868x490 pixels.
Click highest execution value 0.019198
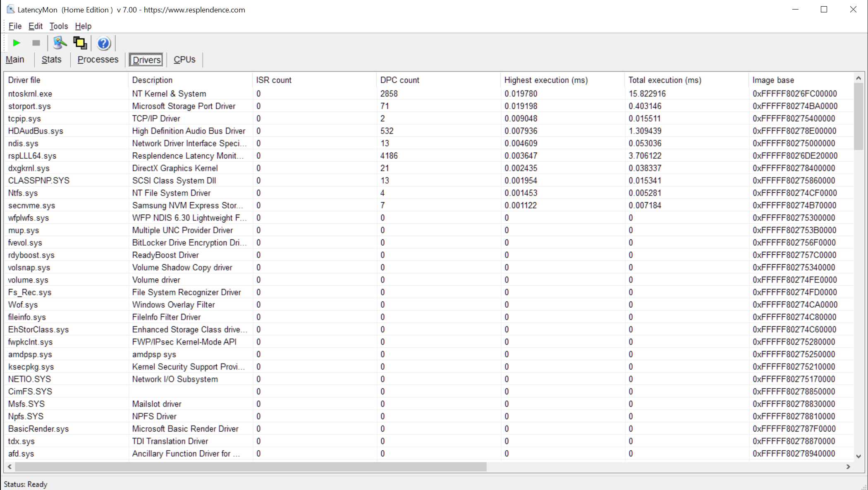tap(521, 106)
